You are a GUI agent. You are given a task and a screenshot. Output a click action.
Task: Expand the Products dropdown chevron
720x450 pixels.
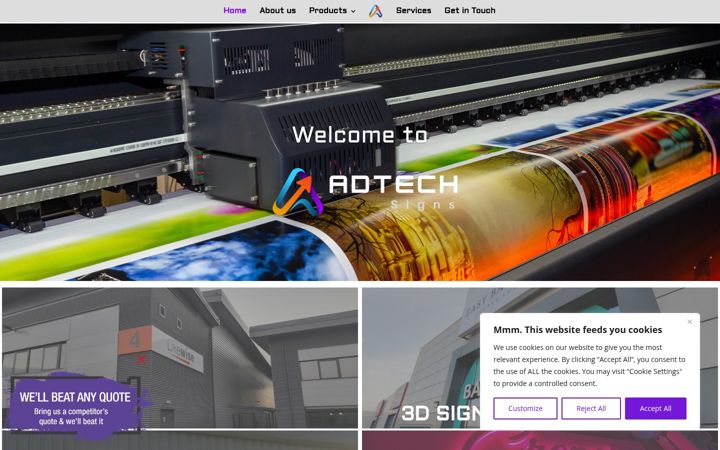(x=353, y=11)
